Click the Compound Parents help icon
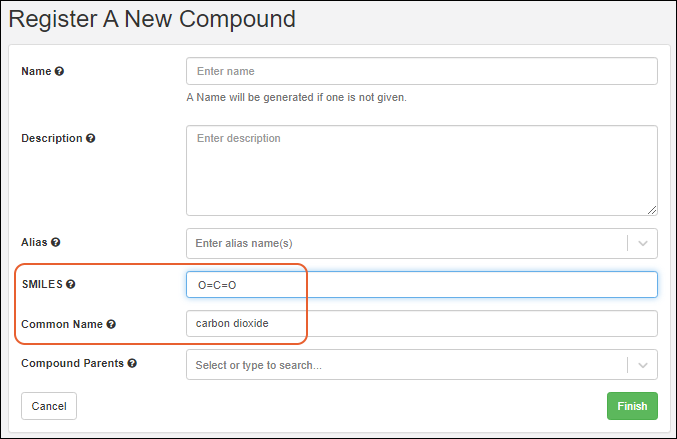 tap(132, 364)
